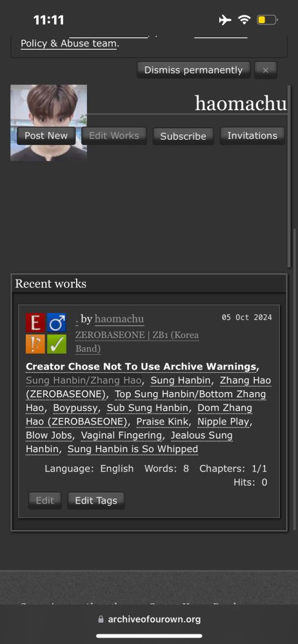Close the notice with the × button

point(266,70)
